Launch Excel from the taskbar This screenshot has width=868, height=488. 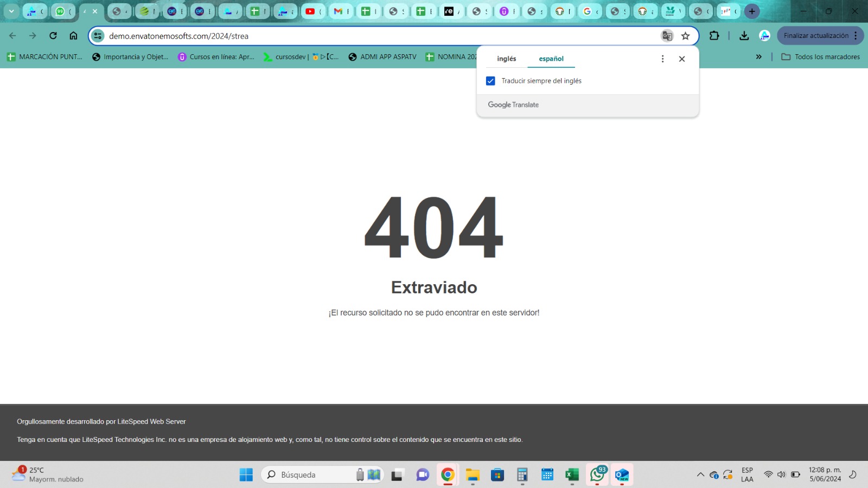[572, 475]
